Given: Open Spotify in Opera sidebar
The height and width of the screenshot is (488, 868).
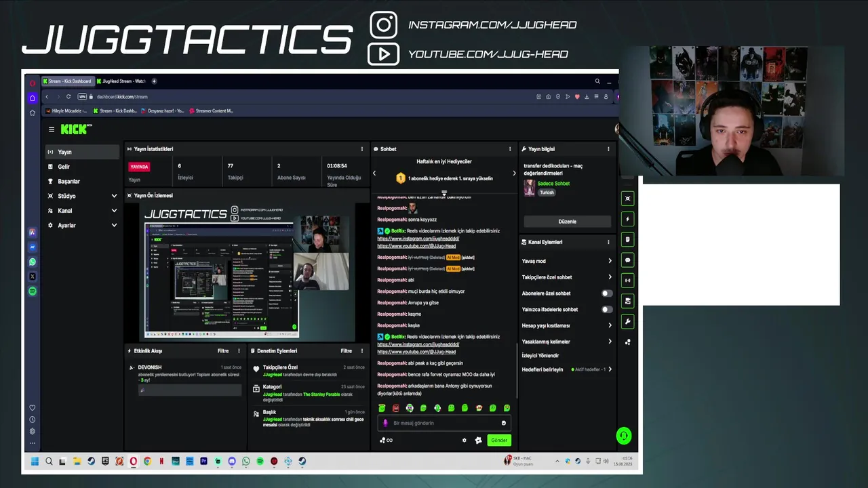Looking at the screenshot, I should click(x=32, y=291).
